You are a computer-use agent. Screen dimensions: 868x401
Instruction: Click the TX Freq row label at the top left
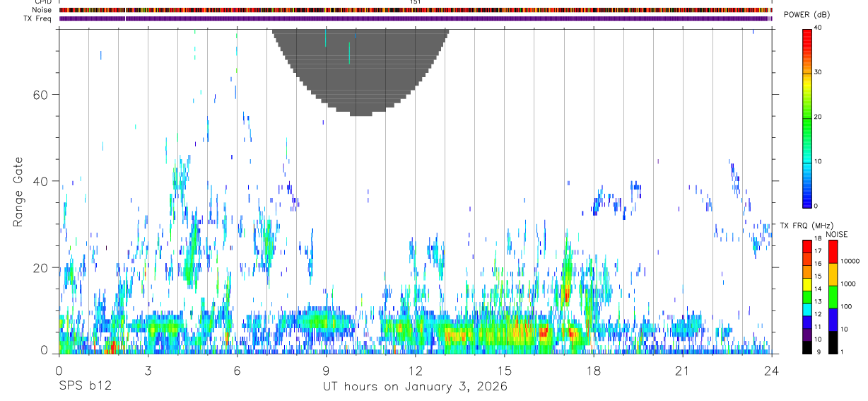37,18
